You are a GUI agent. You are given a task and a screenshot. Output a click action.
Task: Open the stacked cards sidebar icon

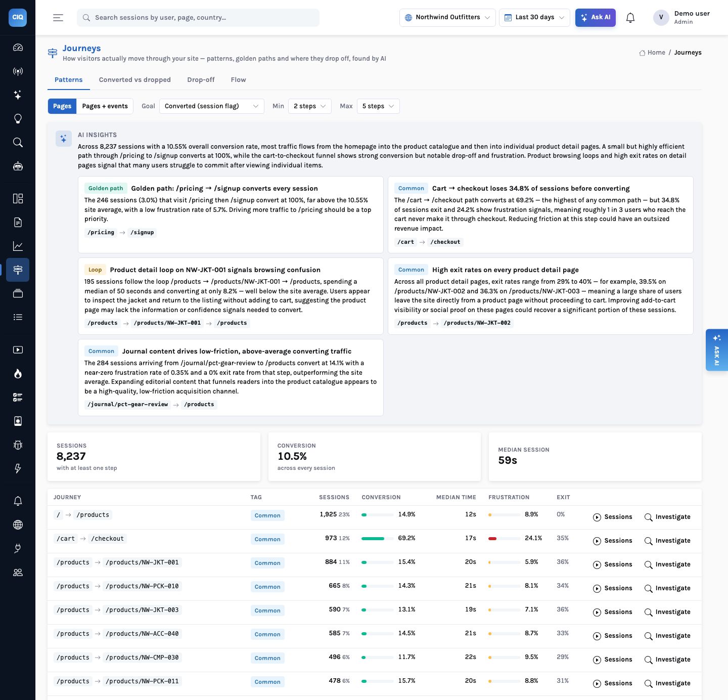(x=18, y=293)
